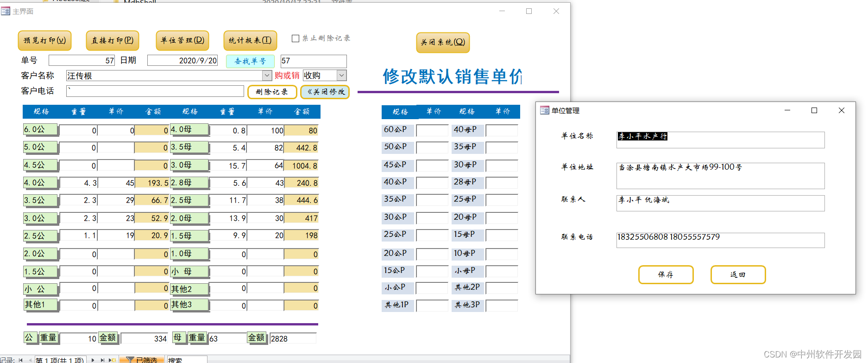Click the search number box beside 查找单号

[x=314, y=61]
